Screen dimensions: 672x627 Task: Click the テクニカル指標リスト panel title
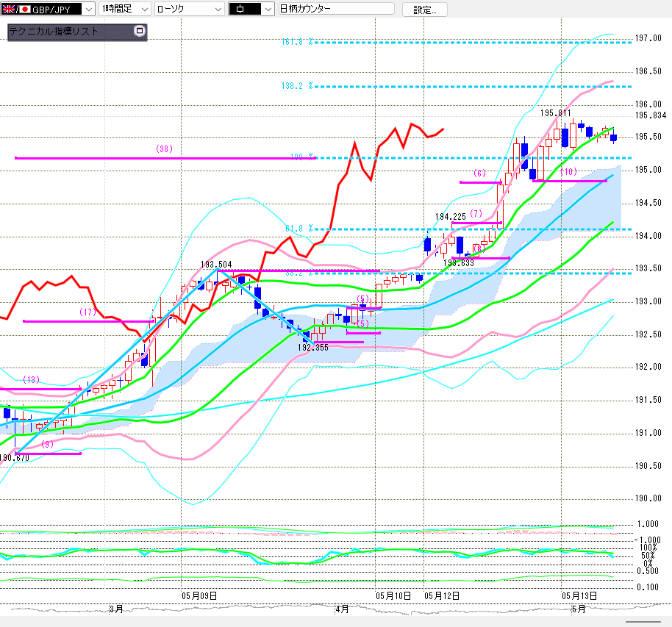[54, 32]
